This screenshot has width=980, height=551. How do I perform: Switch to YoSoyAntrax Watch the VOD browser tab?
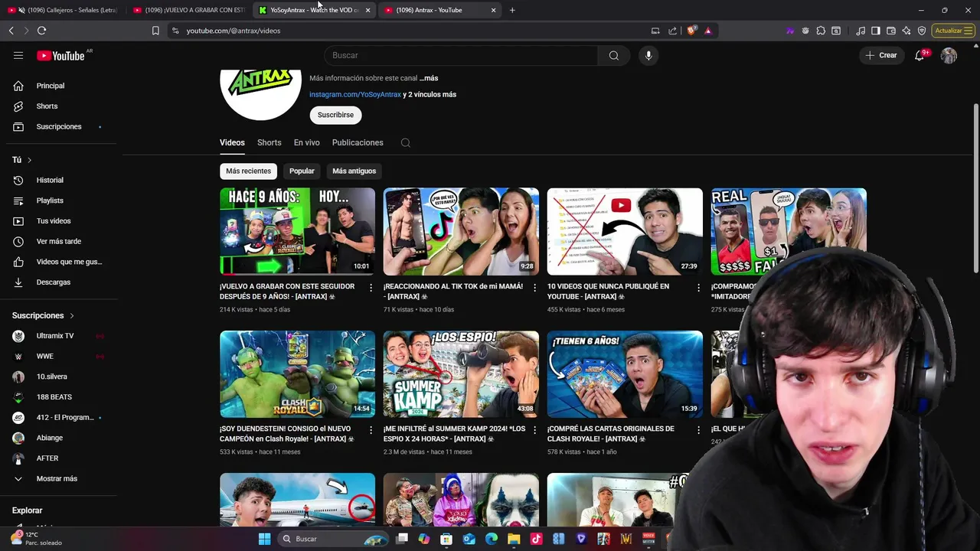315,10
